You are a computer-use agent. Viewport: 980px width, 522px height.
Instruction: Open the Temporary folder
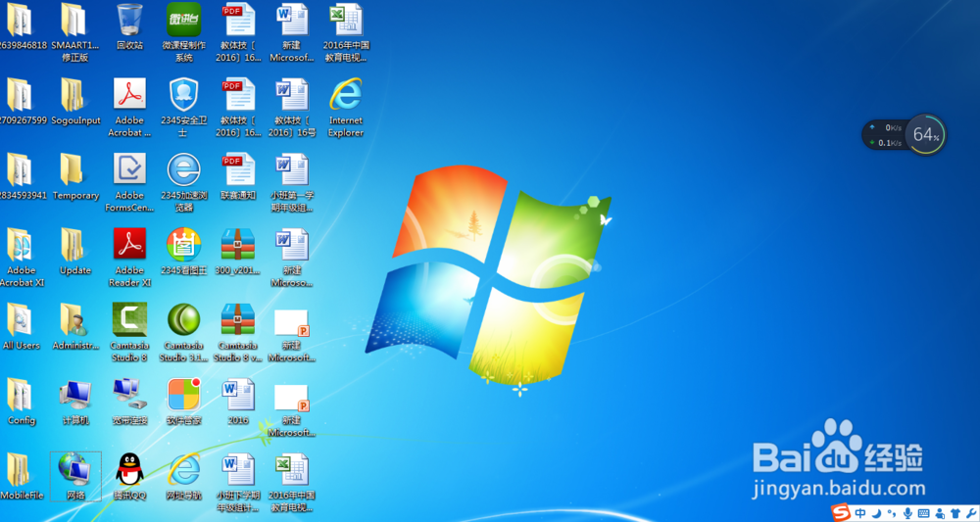75,178
